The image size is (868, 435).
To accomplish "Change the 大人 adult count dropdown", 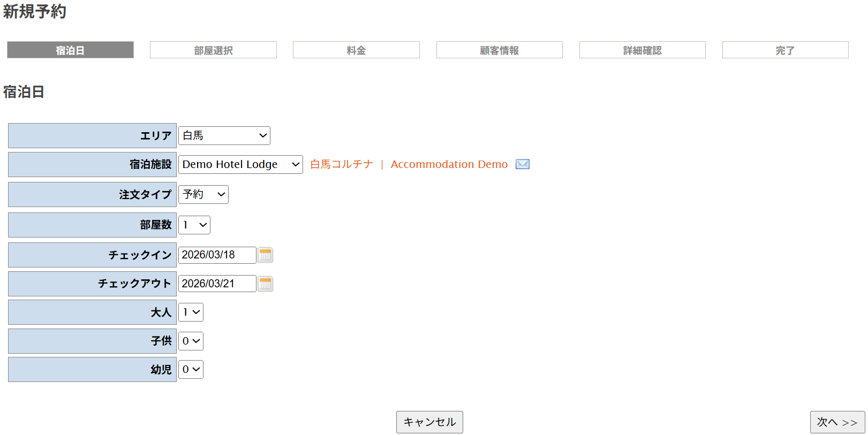I will [x=191, y=312].
